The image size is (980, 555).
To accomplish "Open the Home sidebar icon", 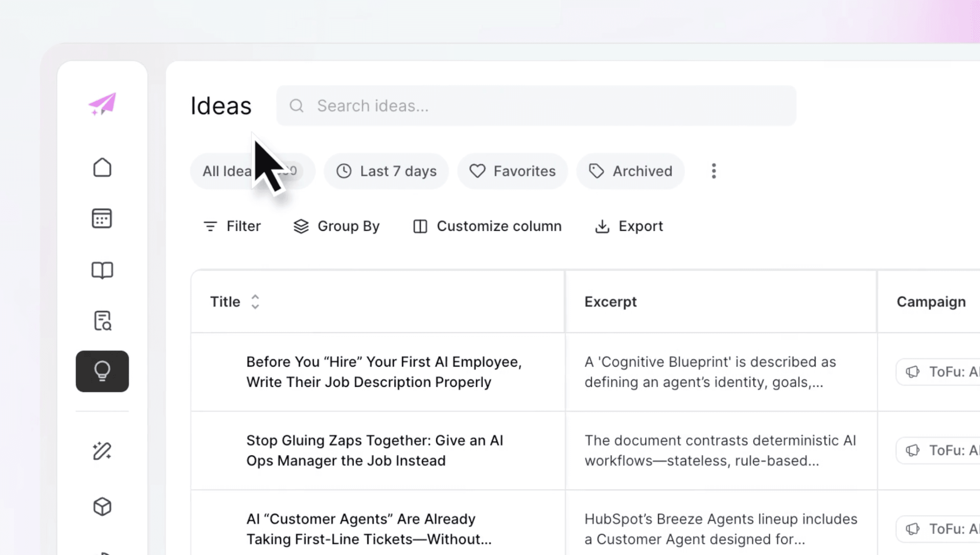I will (102, 168).
